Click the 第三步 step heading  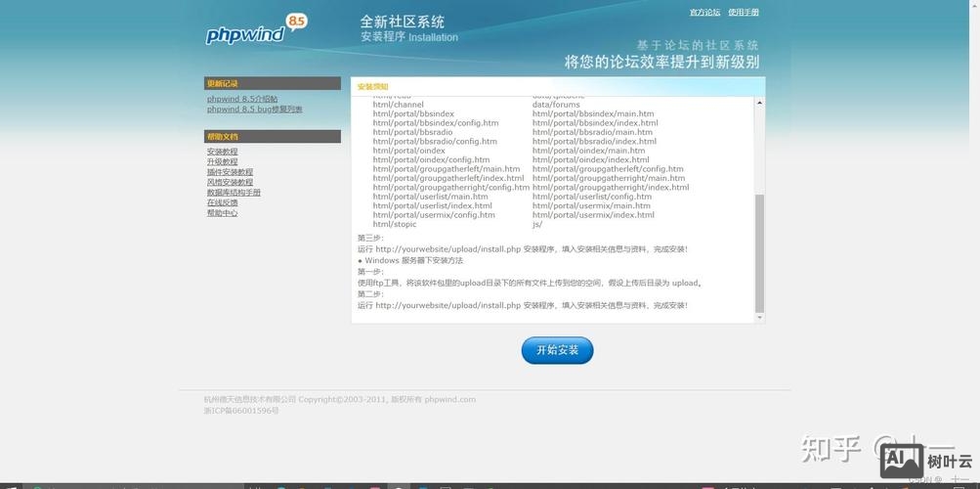pos(370,238)
